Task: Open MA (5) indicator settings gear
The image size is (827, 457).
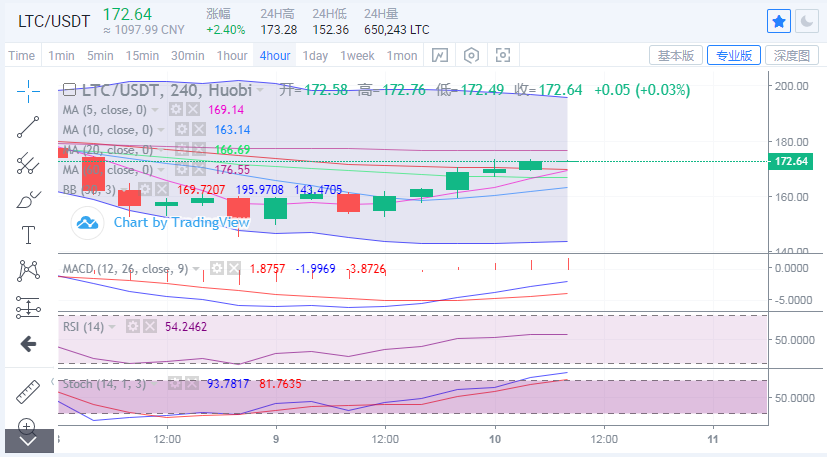Action: 176,110
